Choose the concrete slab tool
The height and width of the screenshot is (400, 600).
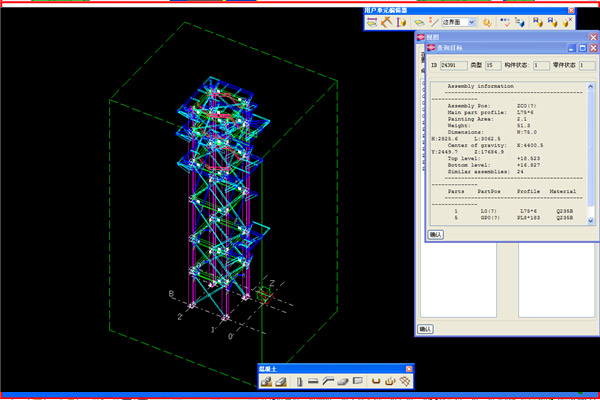[341, 381]
